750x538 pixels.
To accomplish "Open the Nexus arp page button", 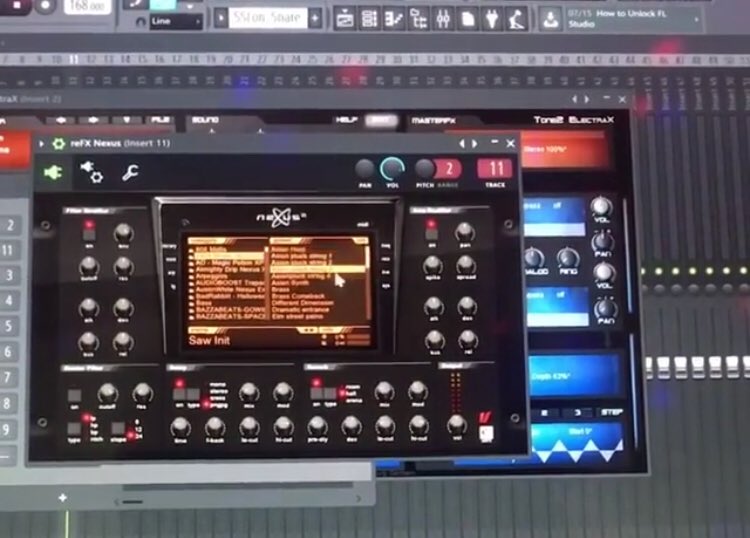I will 171,273.
